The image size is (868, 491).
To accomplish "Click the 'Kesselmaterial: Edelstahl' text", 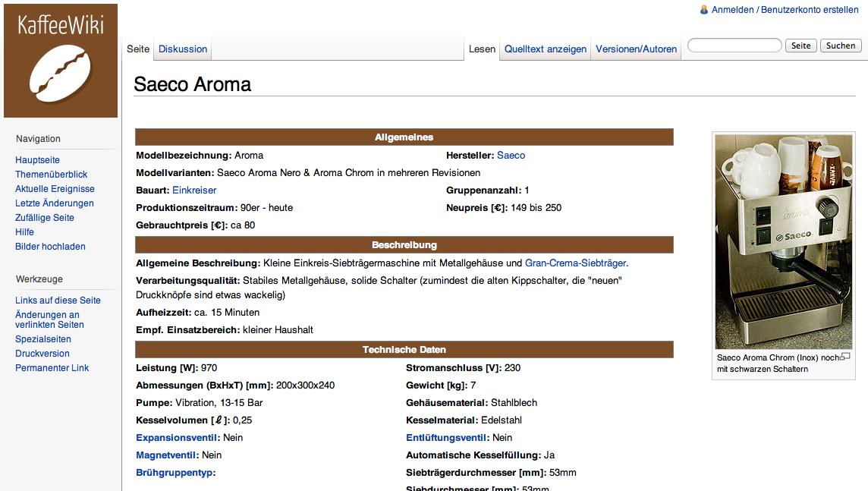I will pyautogui.click(x=464, y=420).
